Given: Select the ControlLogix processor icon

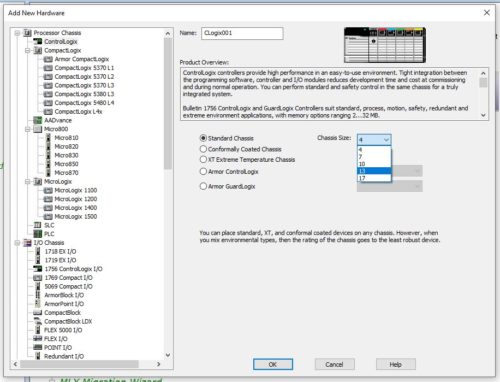Looking at the screenshot, I should (x=38, y=42).
